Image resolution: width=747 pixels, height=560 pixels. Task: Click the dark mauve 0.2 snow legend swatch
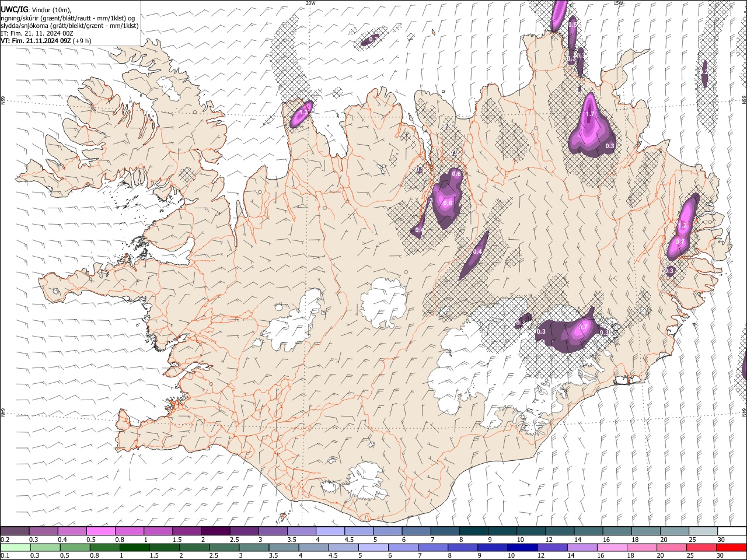(15, 531)
